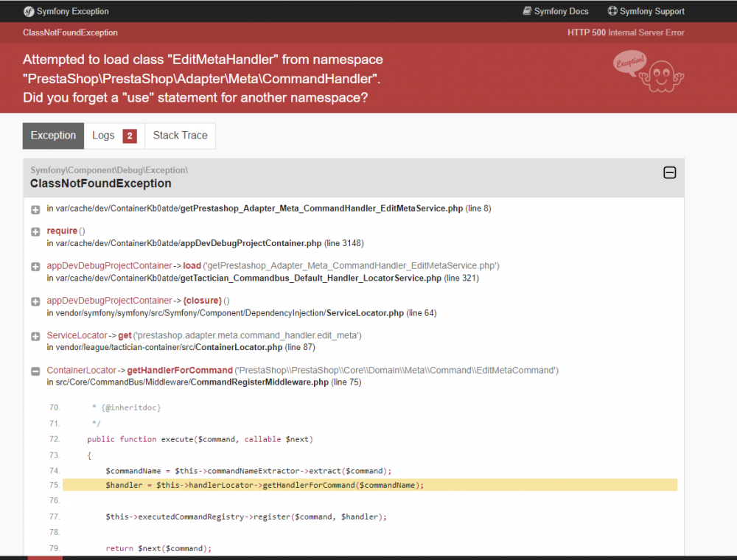Click the red Logs count badge 2
The image size is (737, 560).
click(130, 136)
